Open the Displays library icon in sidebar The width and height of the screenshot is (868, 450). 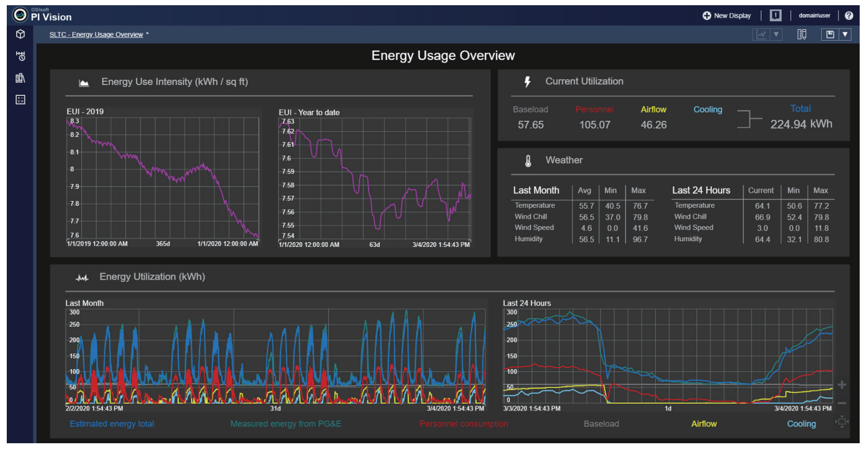20,78
